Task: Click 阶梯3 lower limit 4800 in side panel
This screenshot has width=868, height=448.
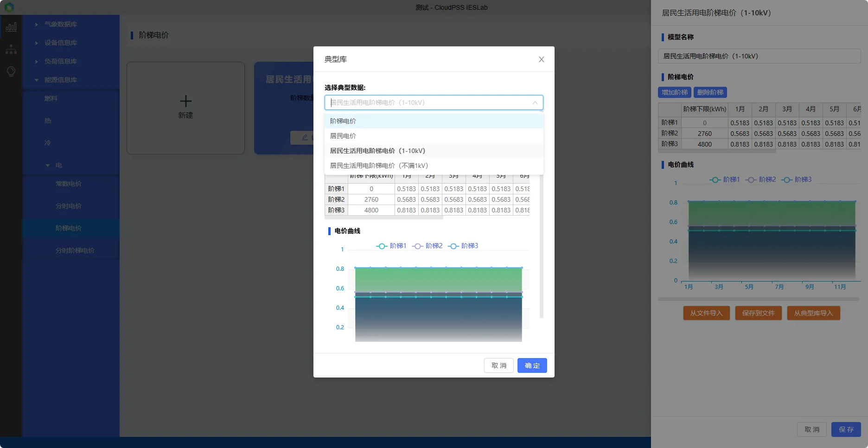Action: (704, 144)
